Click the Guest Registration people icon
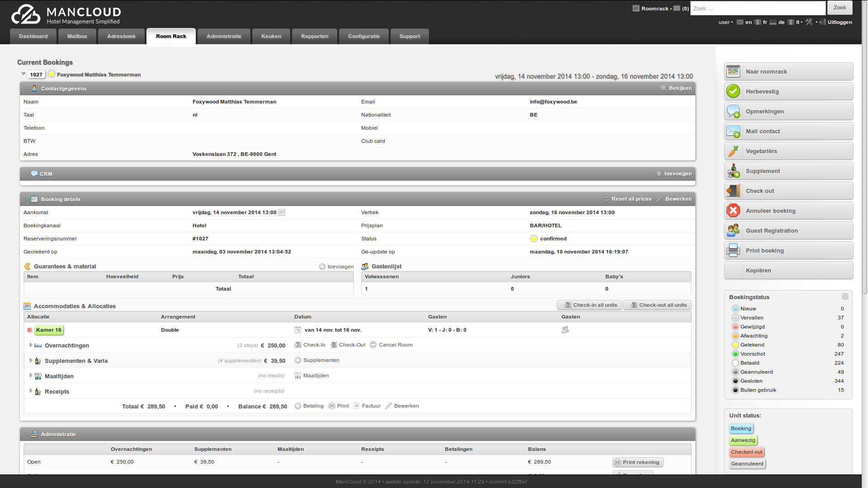Screen dimensions: 868x488 733,230
